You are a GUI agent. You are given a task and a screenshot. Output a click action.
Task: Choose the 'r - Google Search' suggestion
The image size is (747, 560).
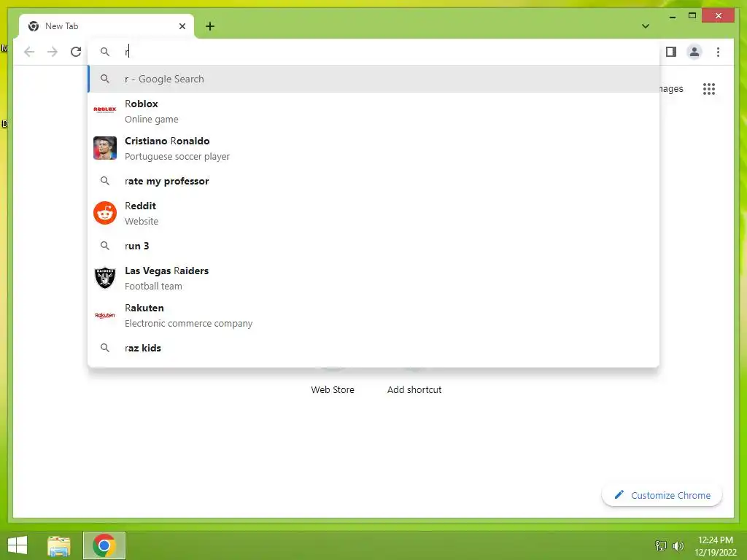(x=373, y=79)
